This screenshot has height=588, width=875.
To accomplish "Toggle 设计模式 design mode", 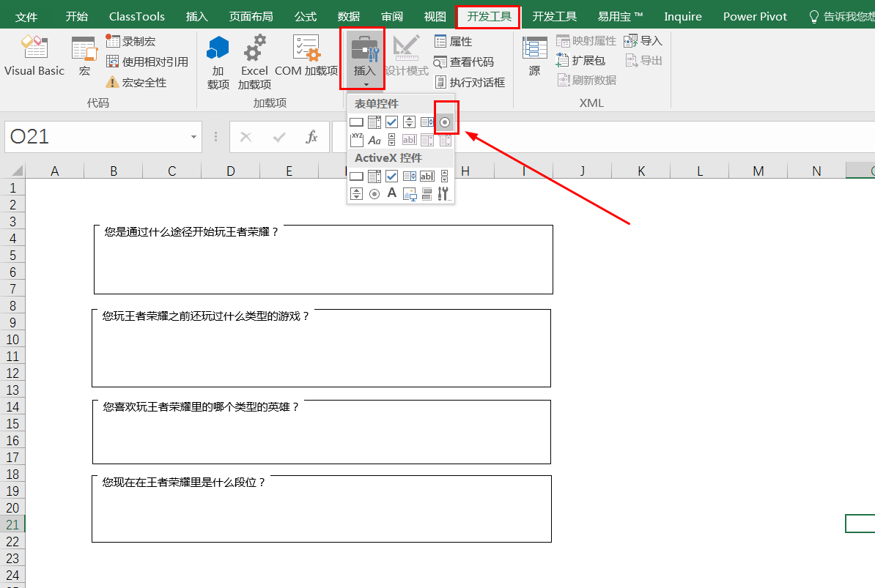I will tap(407, 55).
